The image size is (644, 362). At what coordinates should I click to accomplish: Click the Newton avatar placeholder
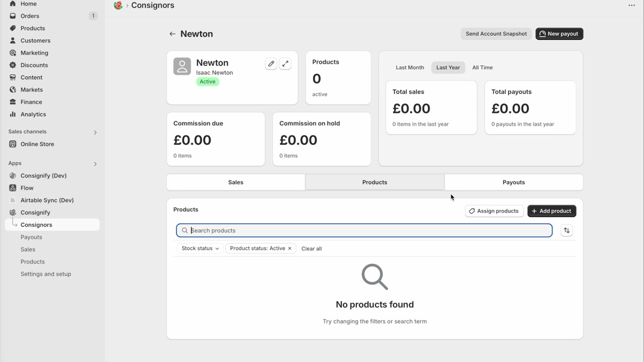(182, 66)
